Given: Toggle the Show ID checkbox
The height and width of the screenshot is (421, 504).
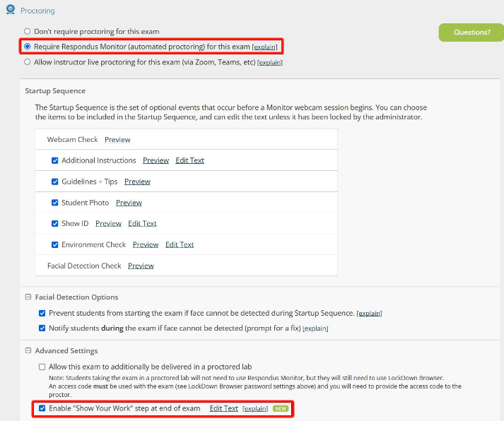Looking at the screenshot, I should point(55,223).
